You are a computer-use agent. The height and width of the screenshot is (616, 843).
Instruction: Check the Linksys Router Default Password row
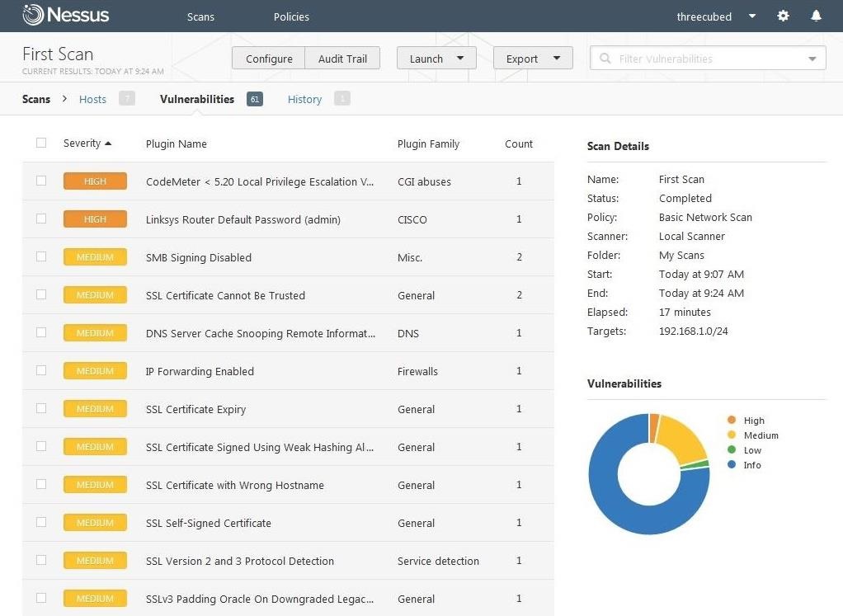pos(41,219)
